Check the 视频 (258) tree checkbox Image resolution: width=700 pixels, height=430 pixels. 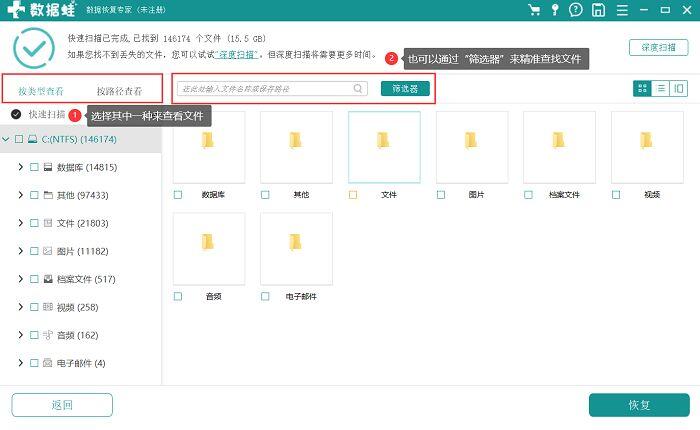pos(34,307)
